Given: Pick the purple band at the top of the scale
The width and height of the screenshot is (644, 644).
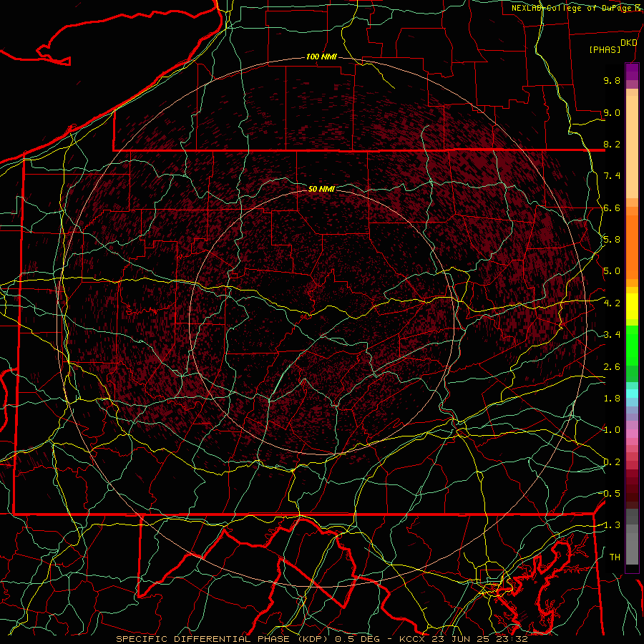Looking at the screenshot, I should [x=632, y=72].
